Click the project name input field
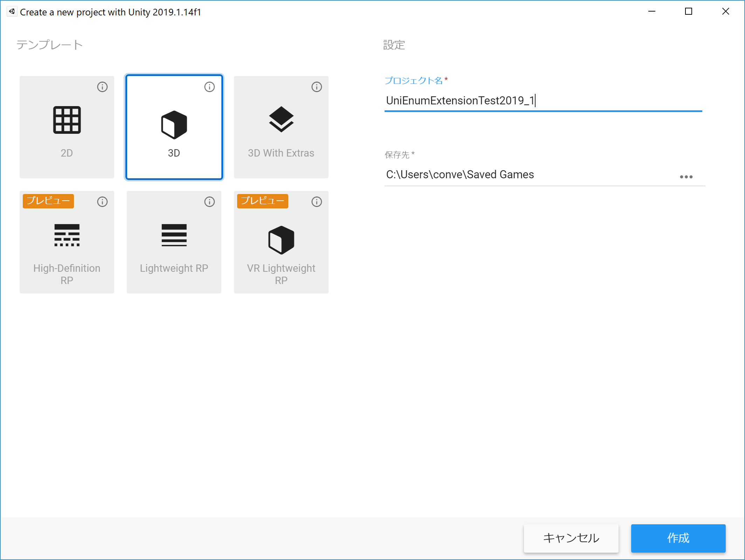The image size is (745, 560). 543,101
